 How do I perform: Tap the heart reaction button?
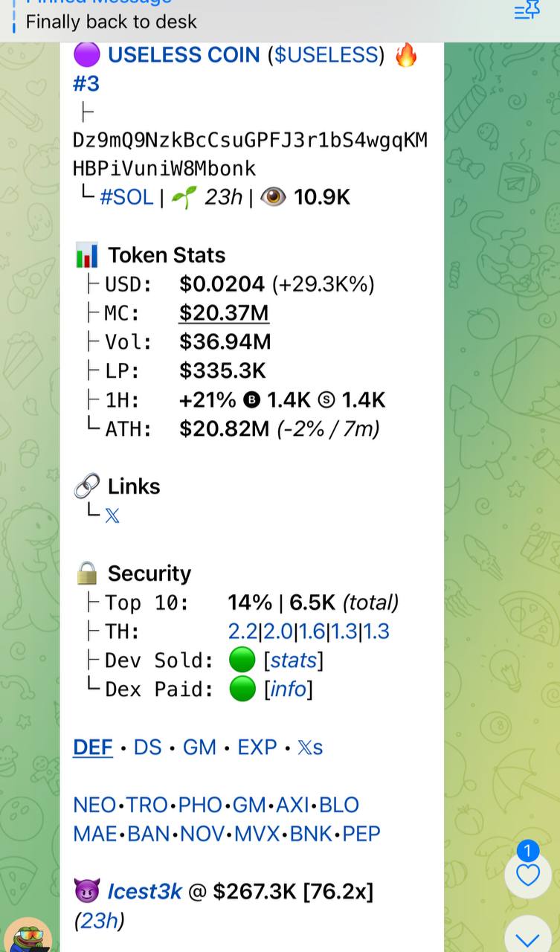click(527, 875)
